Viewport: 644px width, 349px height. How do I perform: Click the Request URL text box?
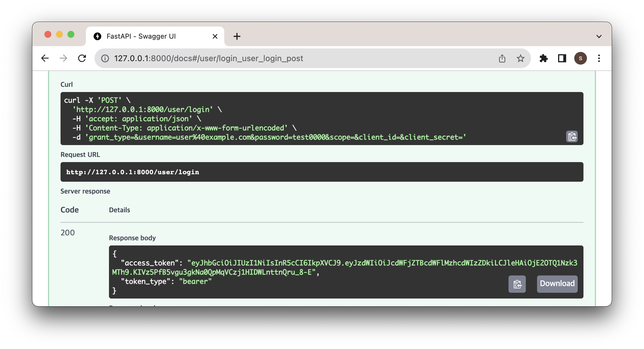(322, 172)
